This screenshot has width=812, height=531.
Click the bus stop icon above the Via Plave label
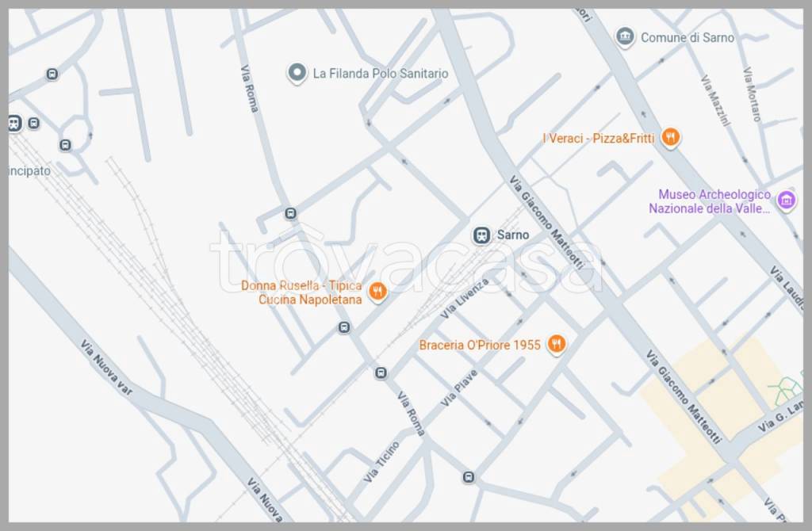coord(381,372)
